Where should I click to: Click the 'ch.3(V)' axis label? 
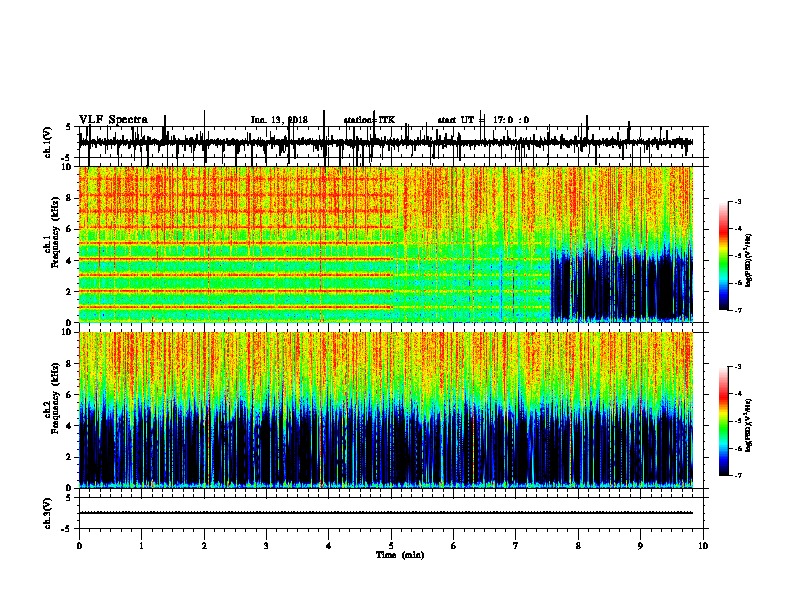coord(48,513)
